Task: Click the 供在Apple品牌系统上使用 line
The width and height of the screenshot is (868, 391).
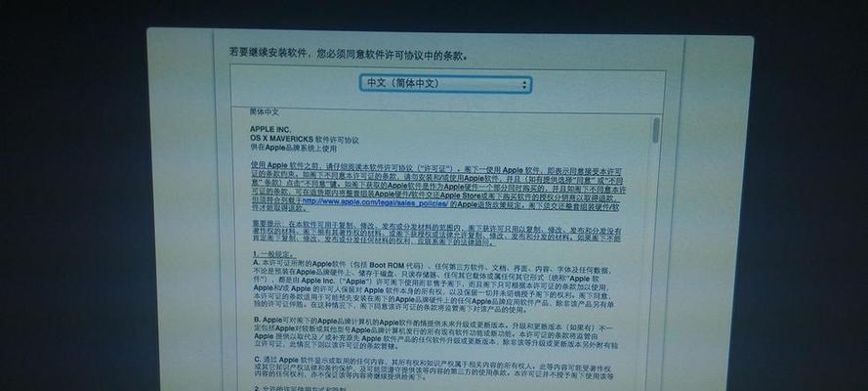Action: (x=293, y=149)
